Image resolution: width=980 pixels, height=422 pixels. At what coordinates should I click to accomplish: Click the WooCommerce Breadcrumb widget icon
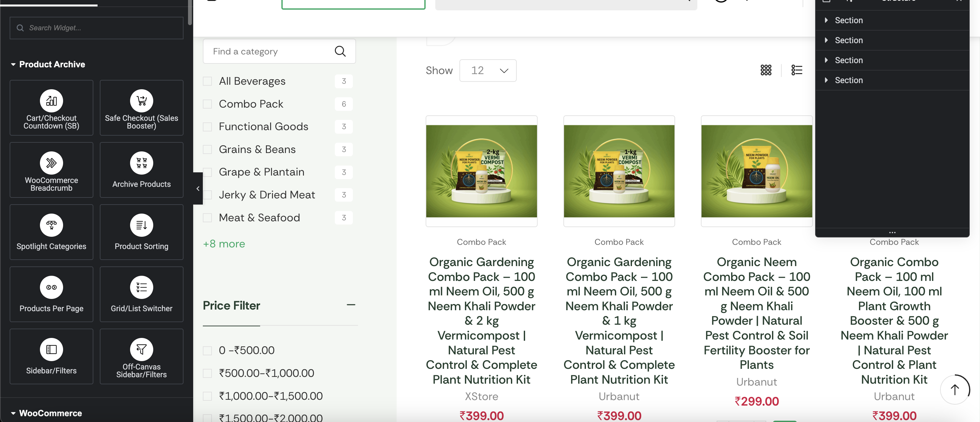coord(52,163)
